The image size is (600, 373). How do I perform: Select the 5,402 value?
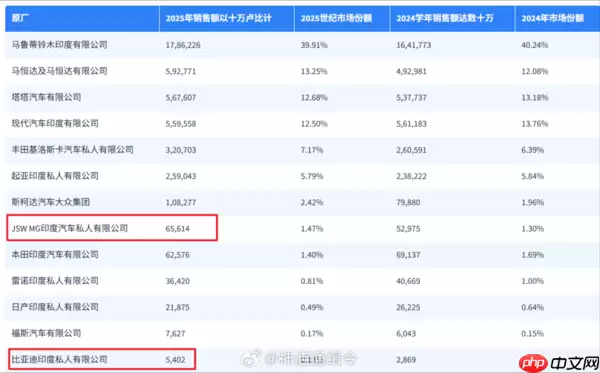175,360
